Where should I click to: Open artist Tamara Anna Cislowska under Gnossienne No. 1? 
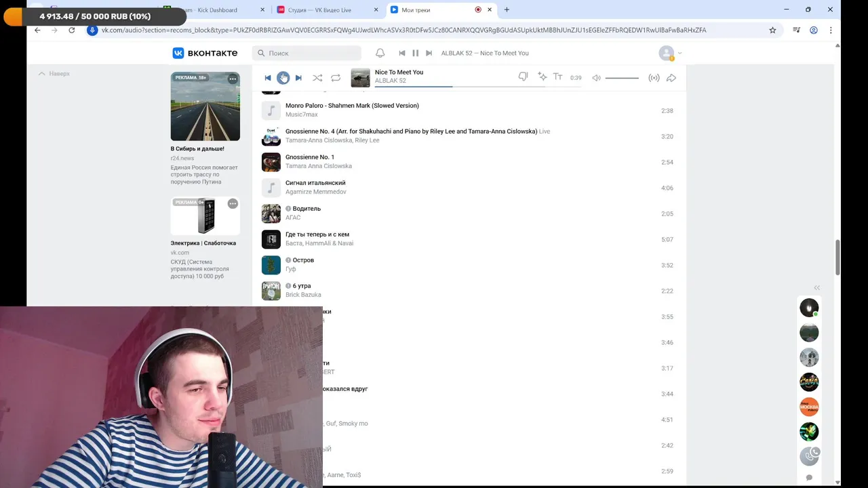click(x=319, y=166)
